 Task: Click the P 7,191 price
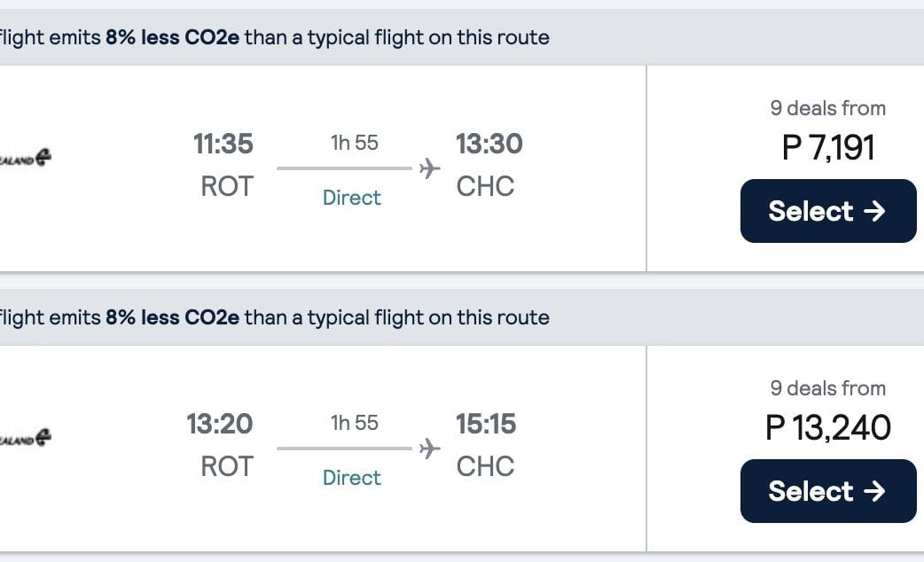tap(828, 147)
